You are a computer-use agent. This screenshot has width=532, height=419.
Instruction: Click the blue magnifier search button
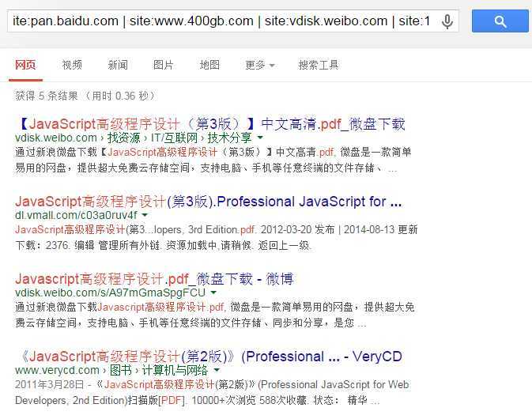(x=500, y=21)
